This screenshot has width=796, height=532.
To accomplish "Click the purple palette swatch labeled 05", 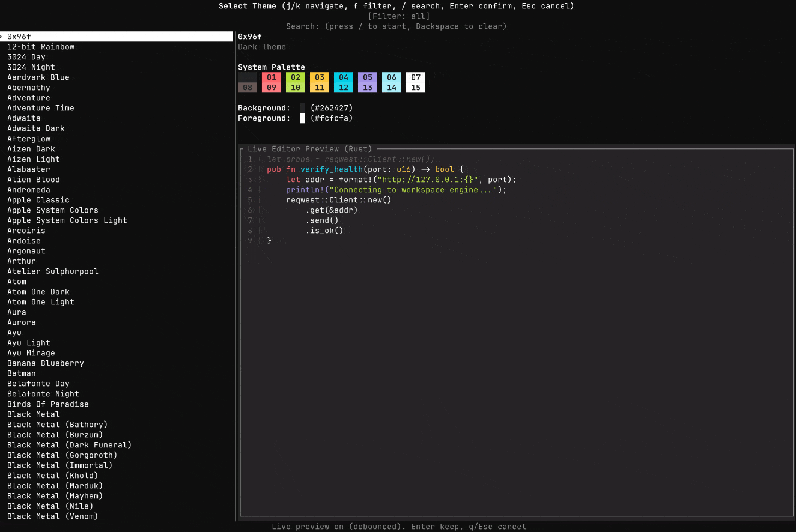I will point(368,77).
